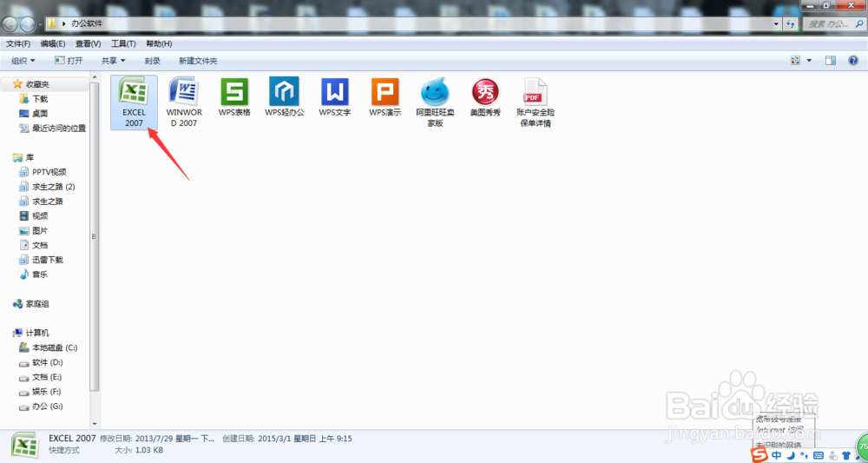Open the 工具(T) menu
This screenshot has height=463, width=868.
click(x=123, y=43)
